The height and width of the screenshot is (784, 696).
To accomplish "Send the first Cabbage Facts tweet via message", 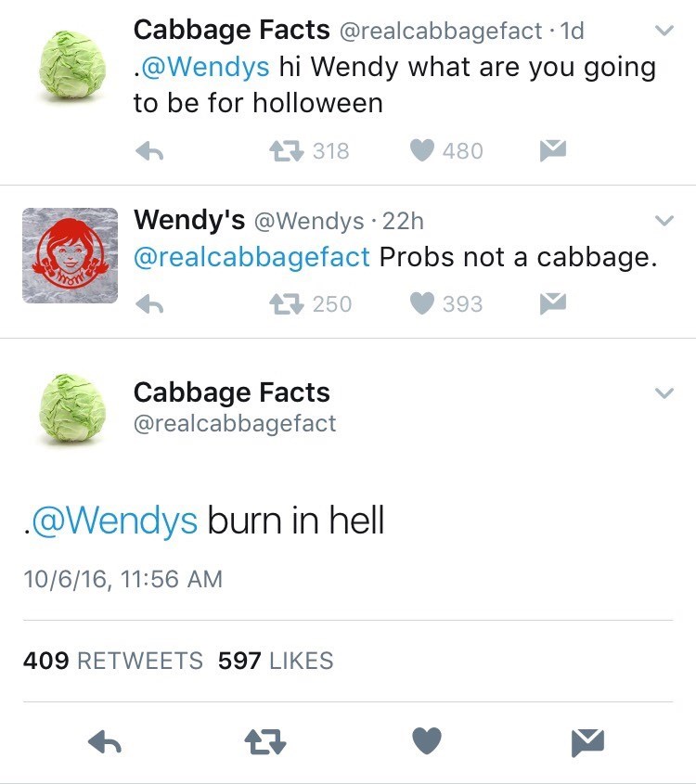I will click(x=553, y=151).
